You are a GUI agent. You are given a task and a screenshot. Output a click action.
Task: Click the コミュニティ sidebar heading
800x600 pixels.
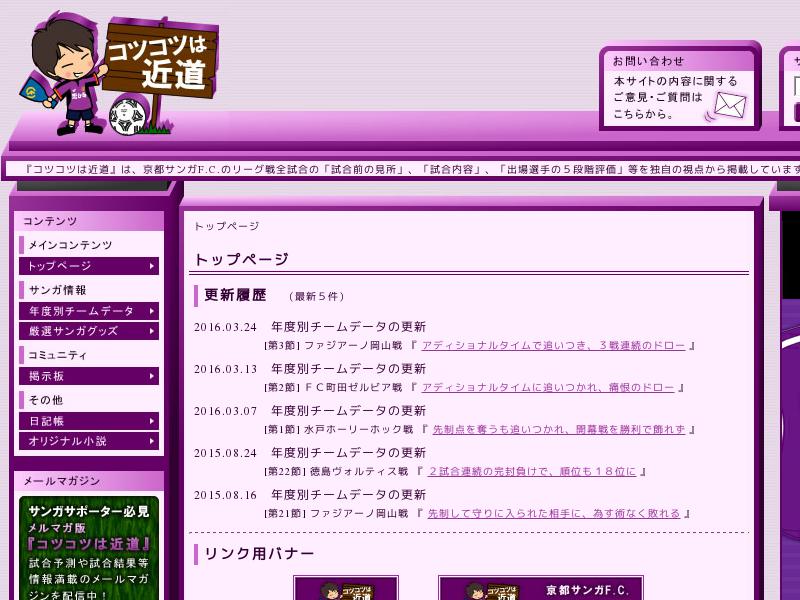coord(58,355)
